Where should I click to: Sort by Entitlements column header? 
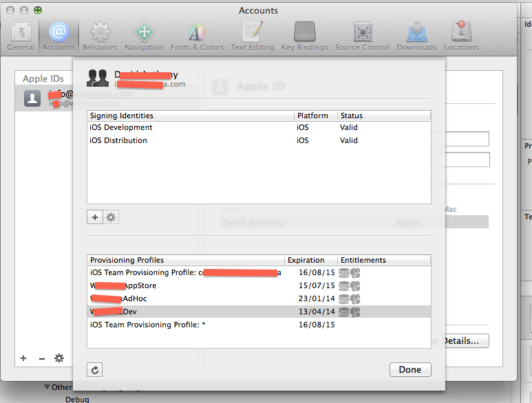click(384, 260)
